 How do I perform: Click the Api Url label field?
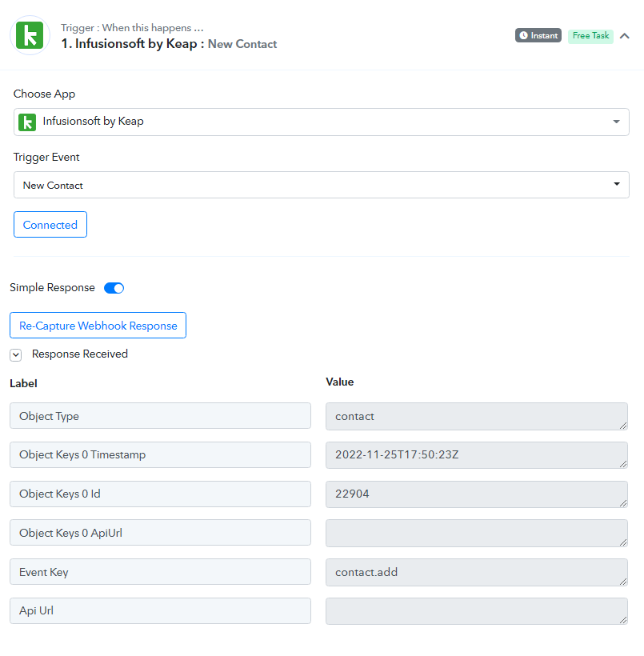coord(160,611)
